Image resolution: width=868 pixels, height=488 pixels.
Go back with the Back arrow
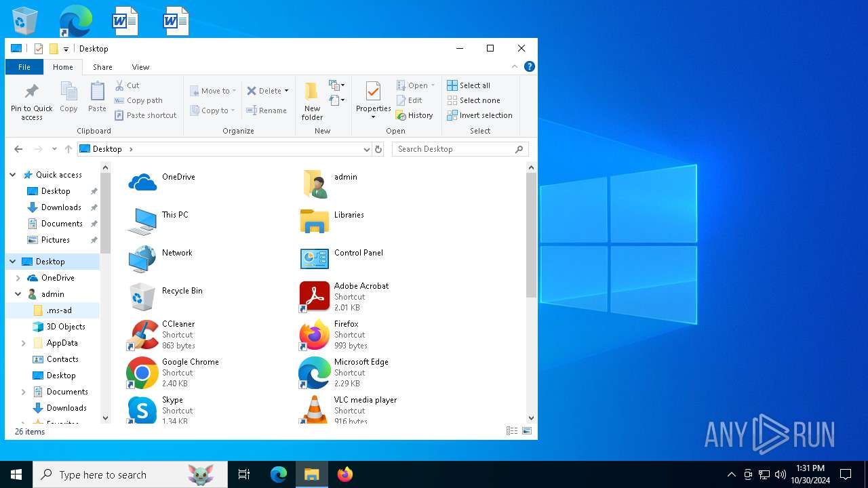click(x=18, y=149)
